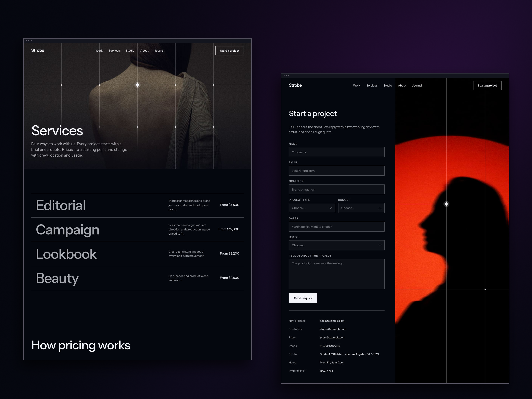Viewport: 532px width, 399px height.
Task: Click the phone number +1 (213) 555 0148
Action: (330, 346)
